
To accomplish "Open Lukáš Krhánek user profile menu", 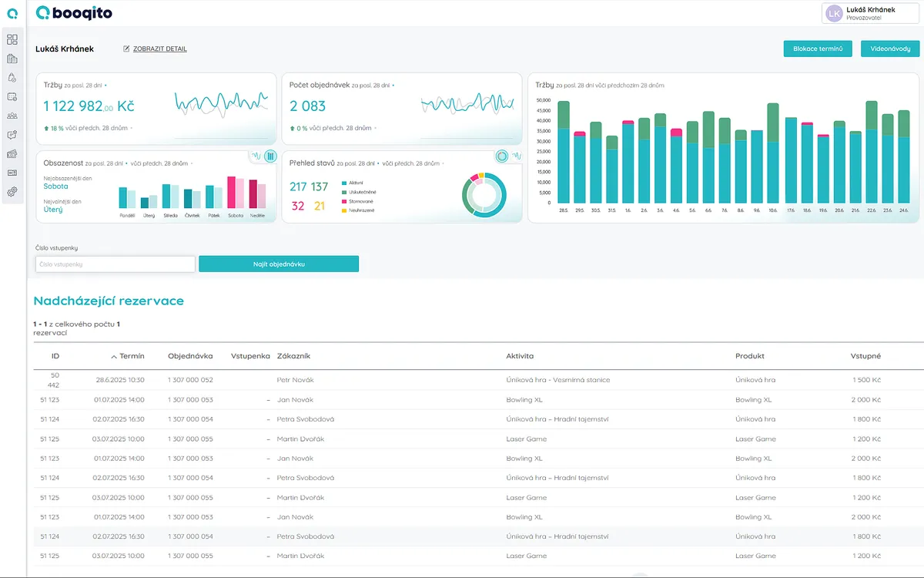I will coord(870,13).
